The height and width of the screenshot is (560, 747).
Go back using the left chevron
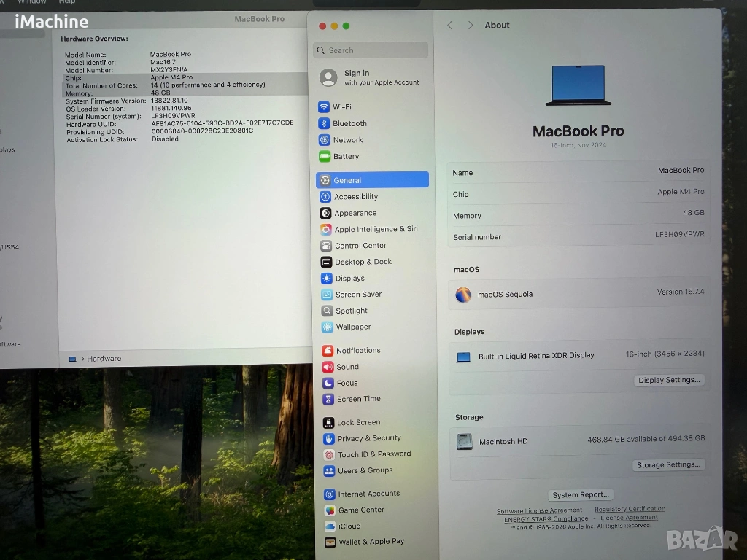[449, 26]
